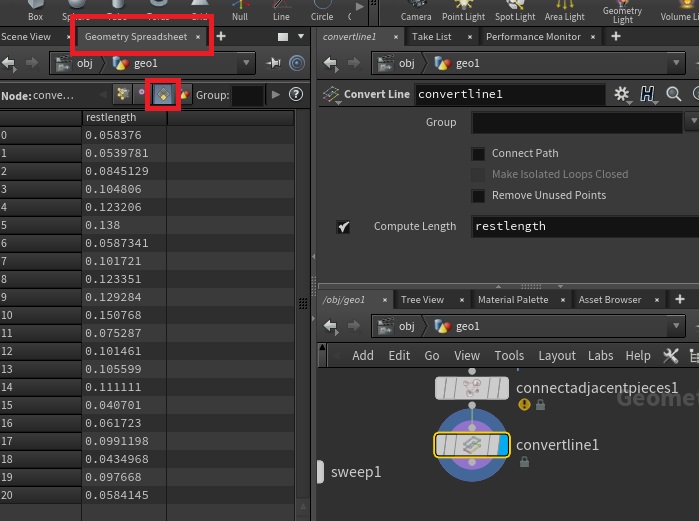The width and height of the screenshot is (699, 521).
Task: Search parameters with magnifier icon
Action: [x=673, y=94]
